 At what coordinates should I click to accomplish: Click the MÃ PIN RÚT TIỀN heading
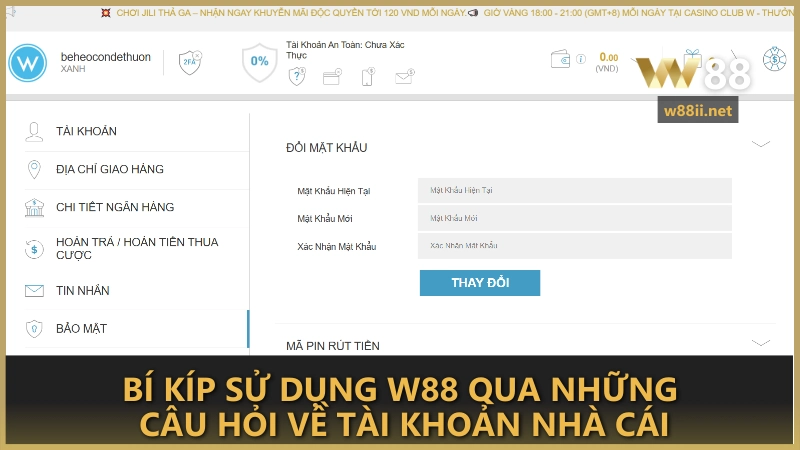pos(333,346)
